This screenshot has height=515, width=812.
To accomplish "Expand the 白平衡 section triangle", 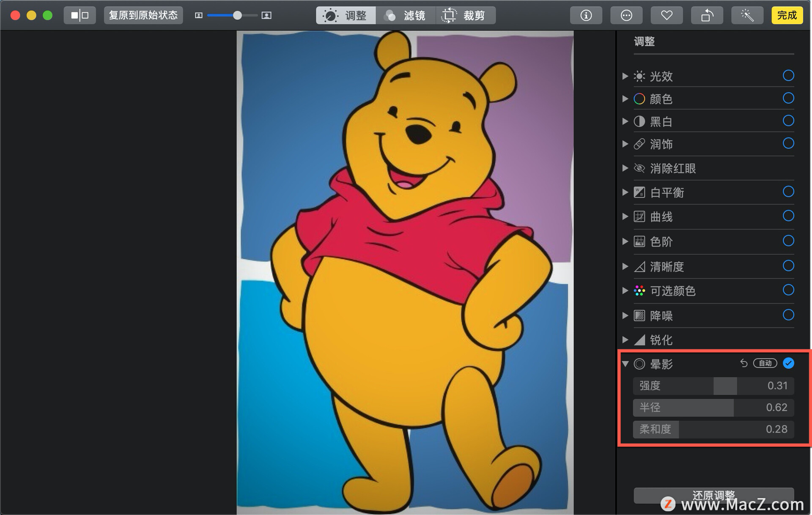I will (x=625, y=192).
